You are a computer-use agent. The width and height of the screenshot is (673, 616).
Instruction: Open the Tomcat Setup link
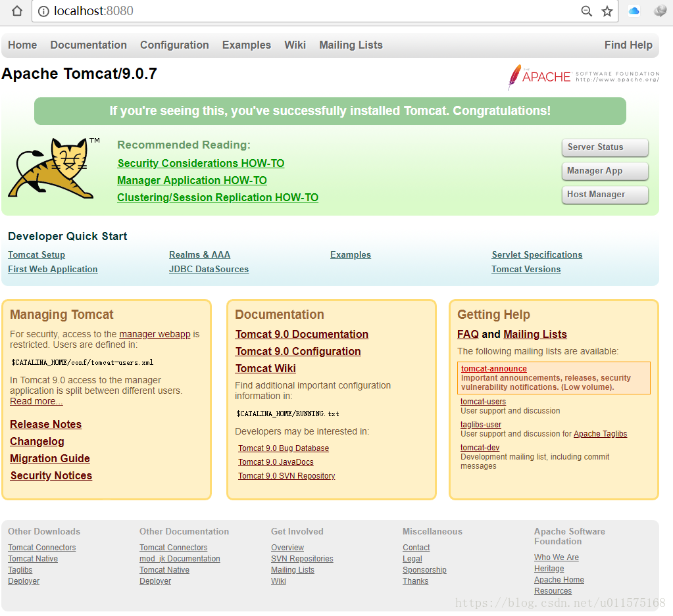pyautogui.click(x=36, y=255)
